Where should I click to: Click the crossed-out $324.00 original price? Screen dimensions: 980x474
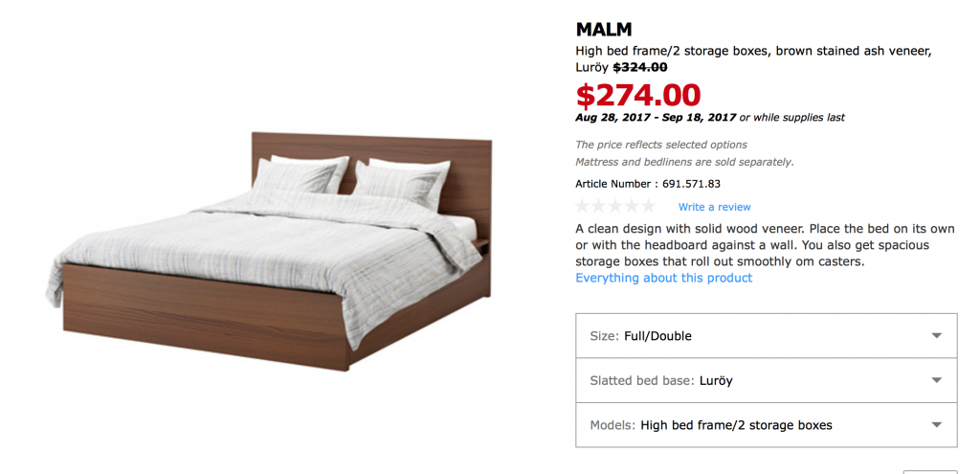click(x=640, y=67)
